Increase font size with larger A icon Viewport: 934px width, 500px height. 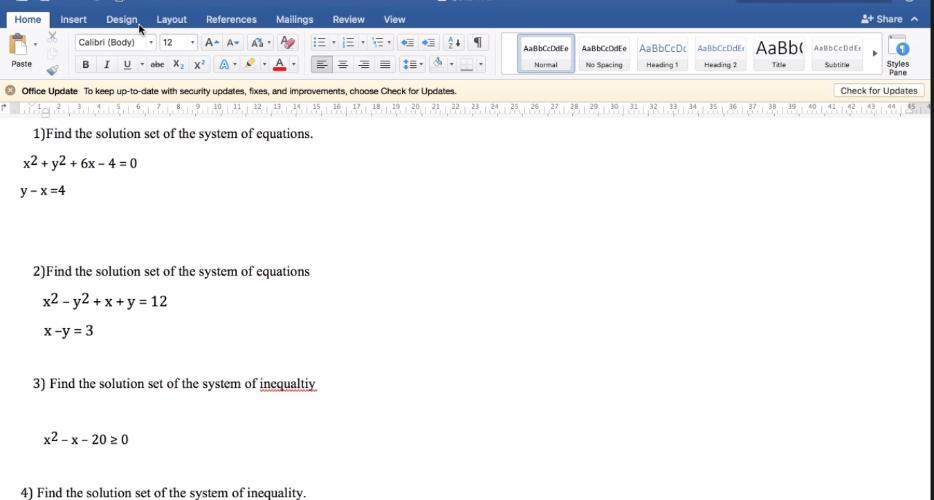tap(211, 43)
